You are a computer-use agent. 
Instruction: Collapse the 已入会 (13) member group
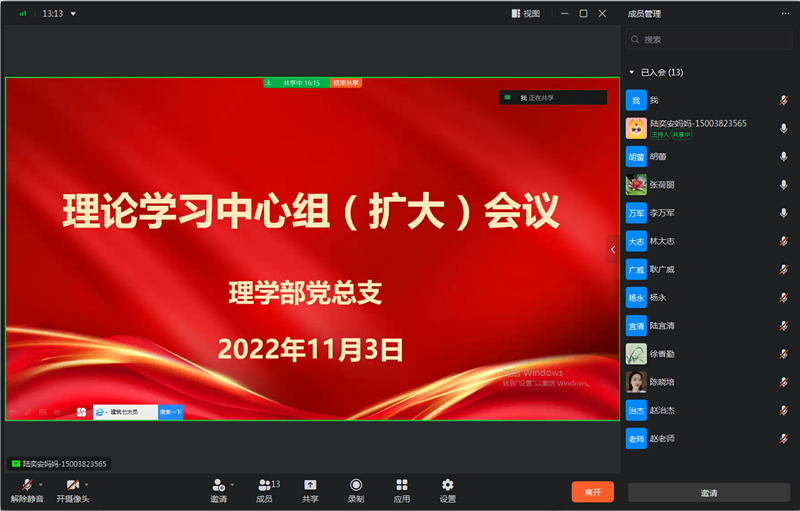pos(632,72)
